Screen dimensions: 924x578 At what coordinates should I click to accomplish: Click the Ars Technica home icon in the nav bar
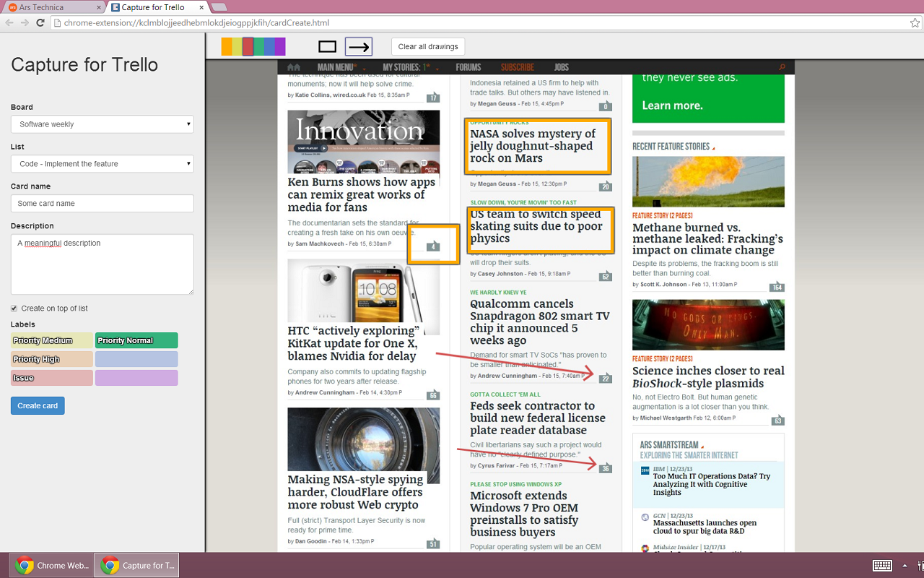(293, 67)
